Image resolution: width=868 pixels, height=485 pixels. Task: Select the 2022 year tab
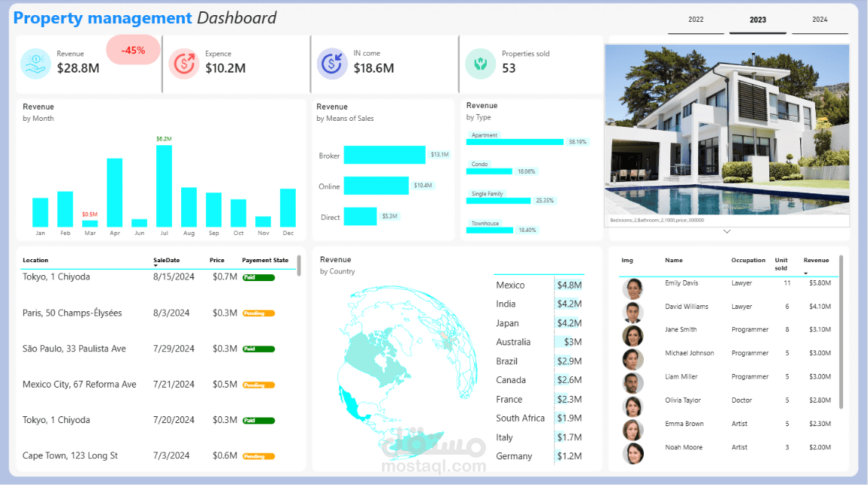point(696,20)
